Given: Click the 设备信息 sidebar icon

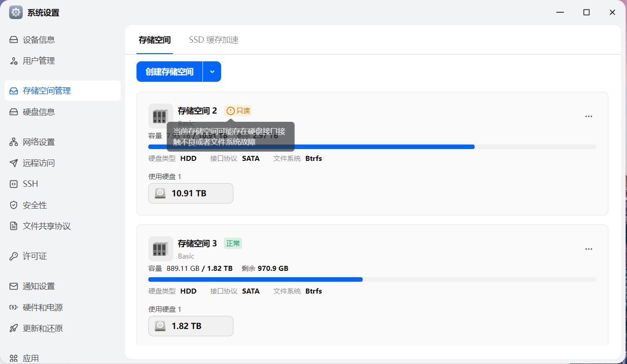Looking at the screenshot, I should coord(14,40).
